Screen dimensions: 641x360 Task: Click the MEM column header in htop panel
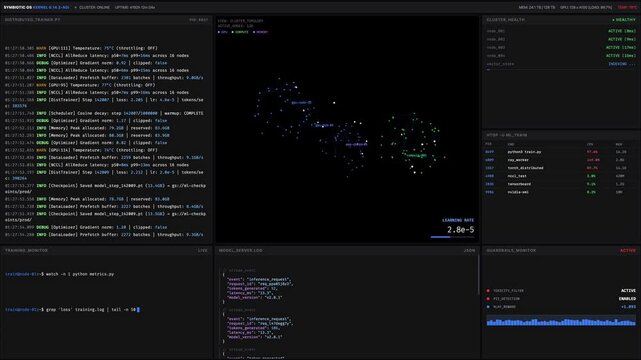619,144
